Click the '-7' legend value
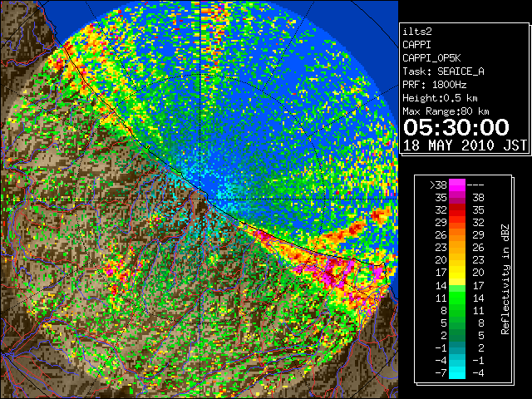 (441, 373)
